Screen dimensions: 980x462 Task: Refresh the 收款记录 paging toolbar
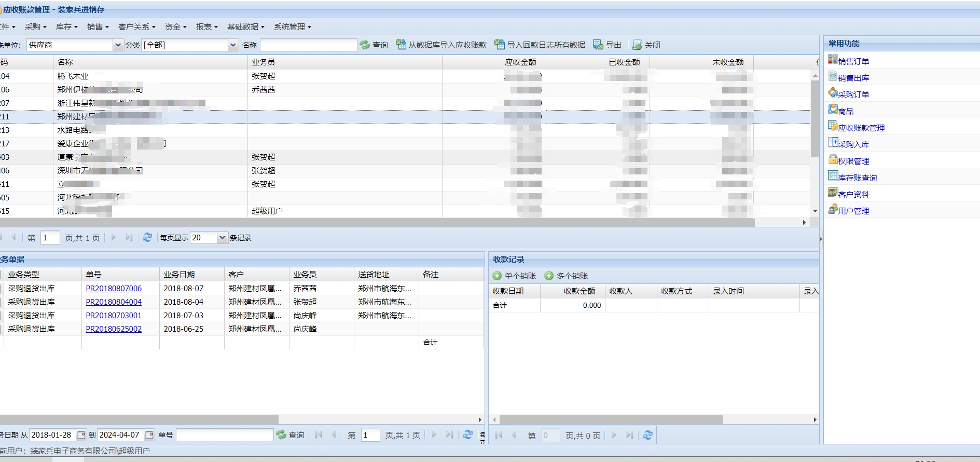[647, 435]
